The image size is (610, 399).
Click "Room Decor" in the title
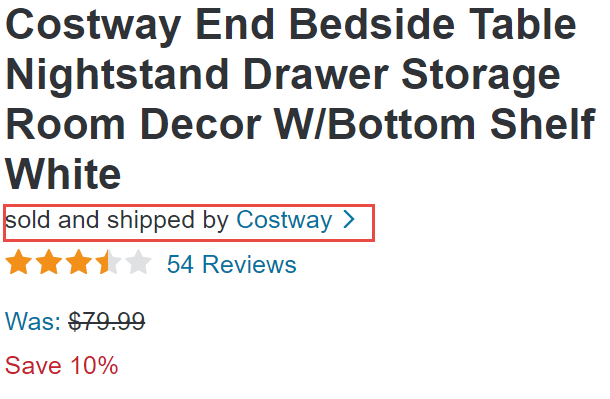pos(133,124)
